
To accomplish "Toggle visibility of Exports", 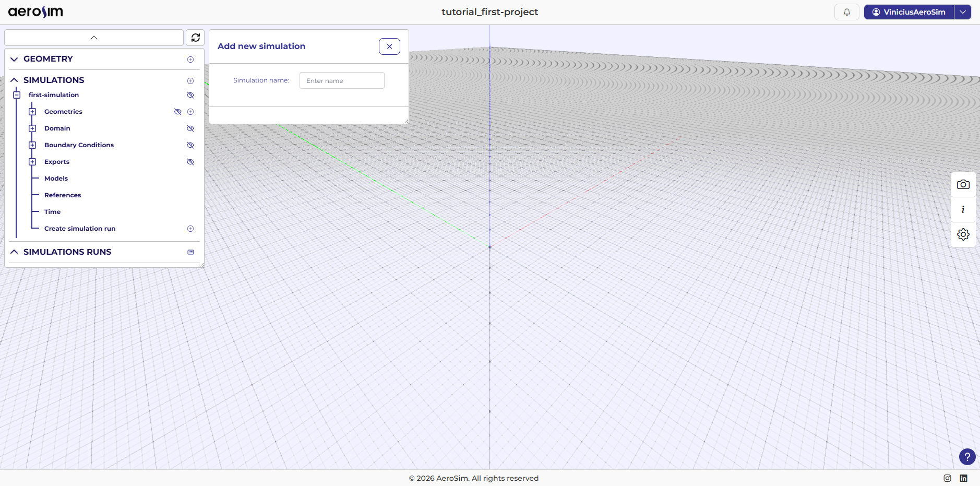I will [x=189, y=161].
